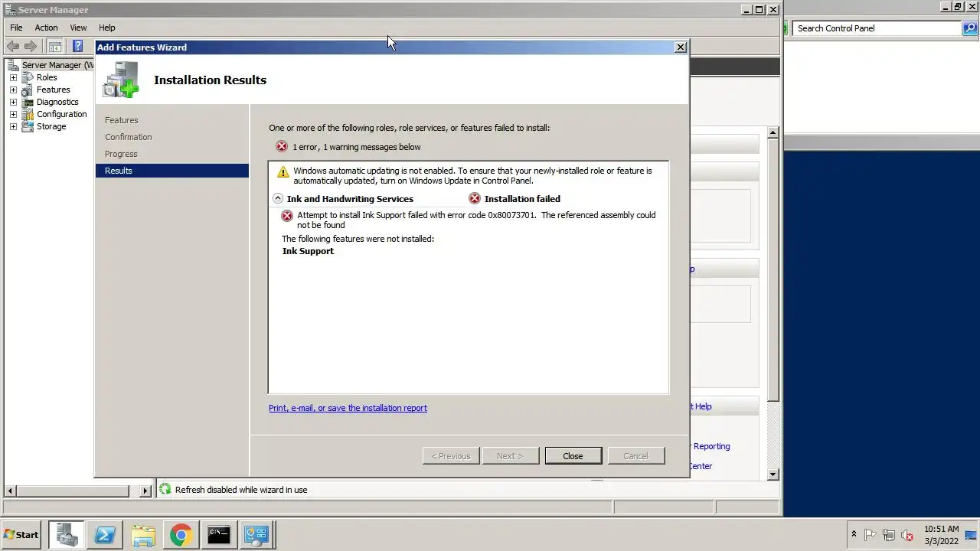Click the yellow warning icon for Windows updating
The image size is (980, 551).
coord(283,172)
